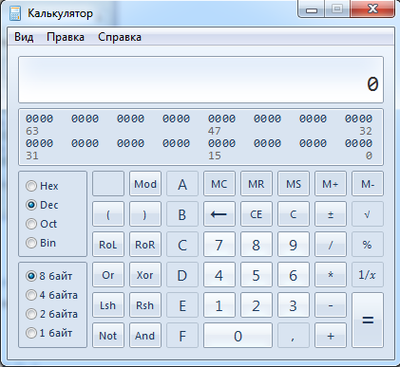400x367 pixels.
Task: Toggle the bit group above label 63
Action: point(39,118)
